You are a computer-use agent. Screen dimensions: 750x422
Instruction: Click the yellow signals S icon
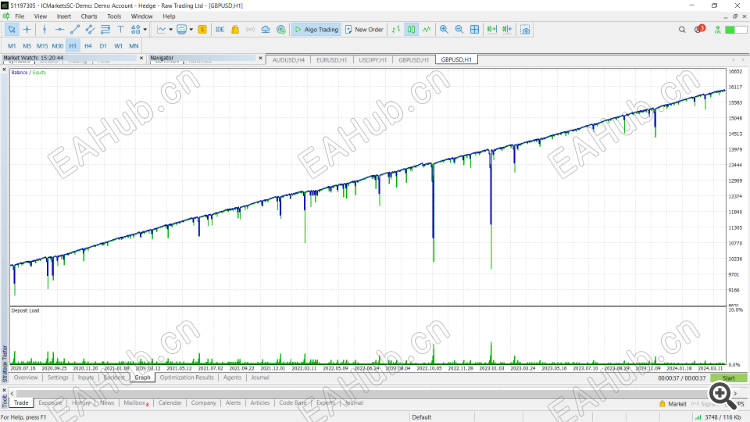tap(202, 30)
